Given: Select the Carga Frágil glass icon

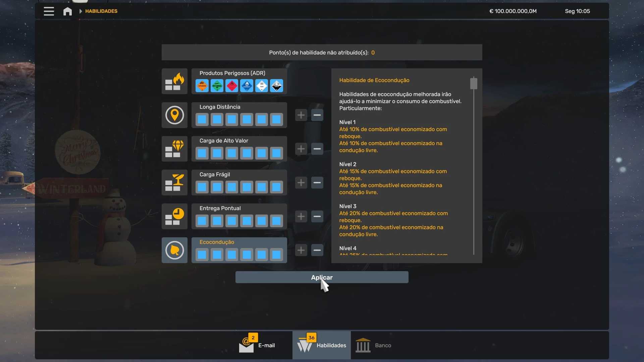Looking at the screenshot, I should point(174,183).
